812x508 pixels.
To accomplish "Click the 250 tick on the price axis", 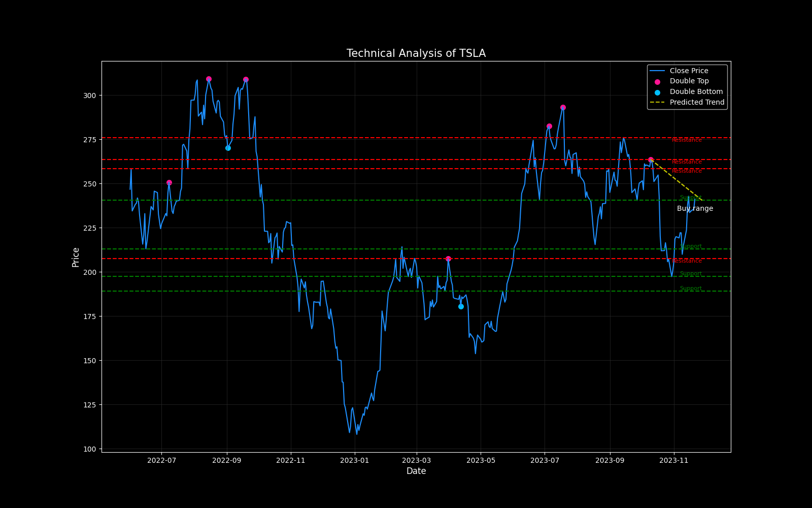I will point(89,184).
